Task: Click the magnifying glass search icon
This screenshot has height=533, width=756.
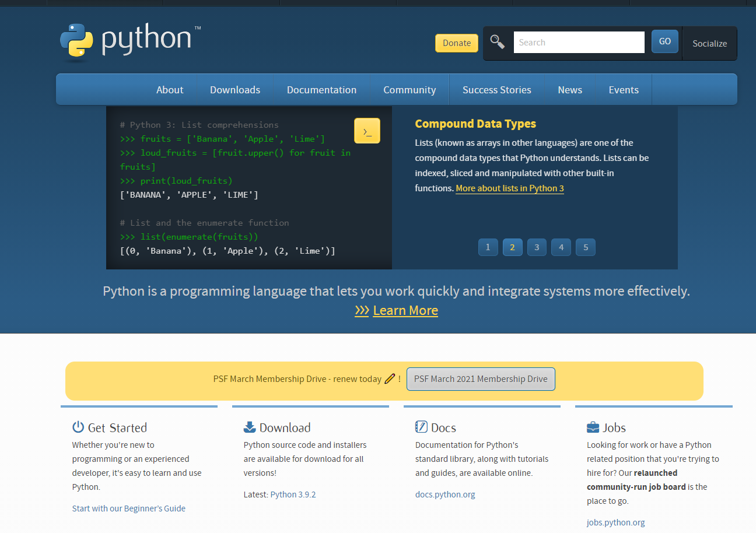Action: tap(497, 42)
